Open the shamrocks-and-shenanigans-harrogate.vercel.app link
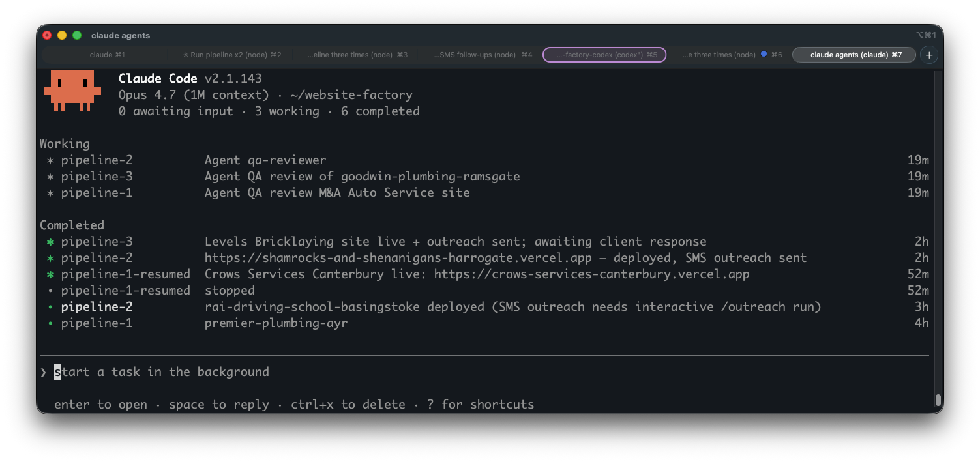Screen dimensions: 980x462 398,258
